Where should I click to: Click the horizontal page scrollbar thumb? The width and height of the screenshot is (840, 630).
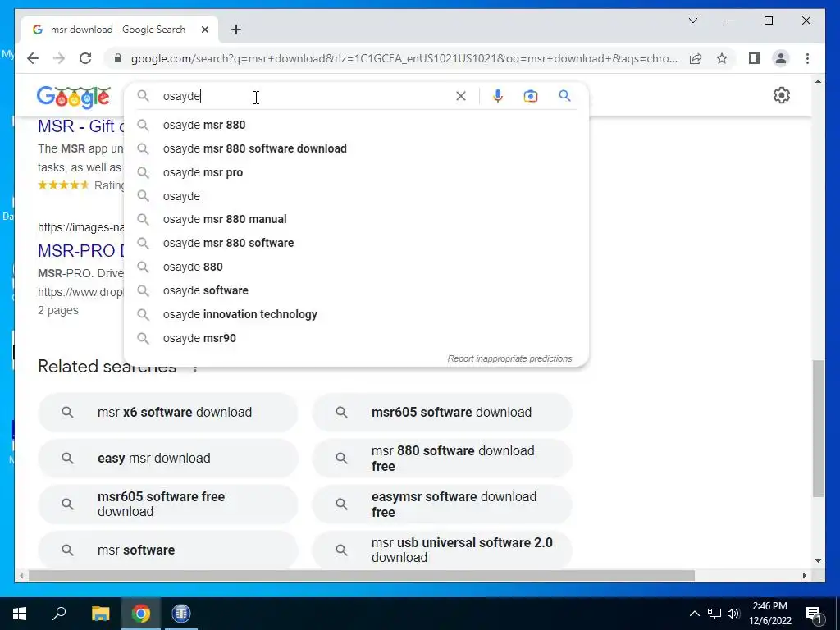(362, 575)
